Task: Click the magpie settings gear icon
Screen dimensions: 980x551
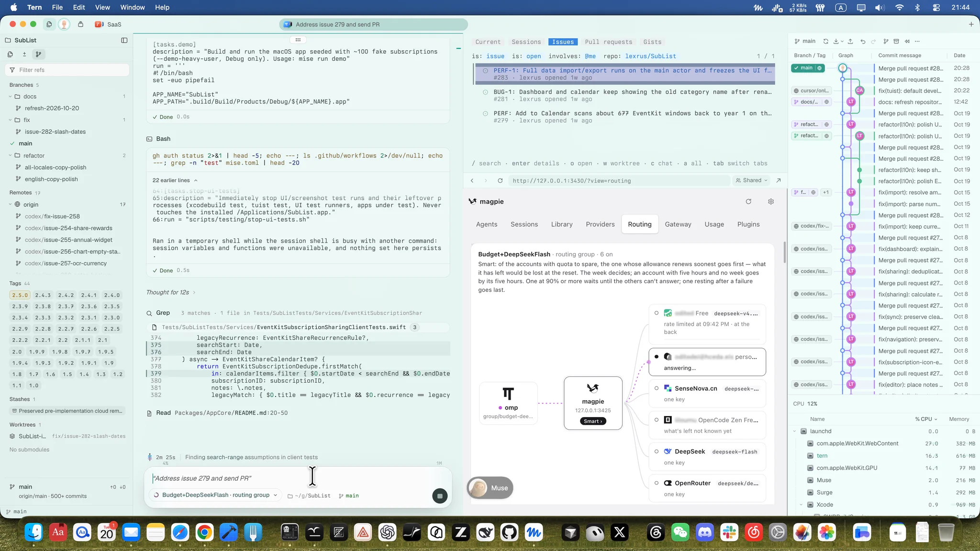Action: tap(771, 201)
